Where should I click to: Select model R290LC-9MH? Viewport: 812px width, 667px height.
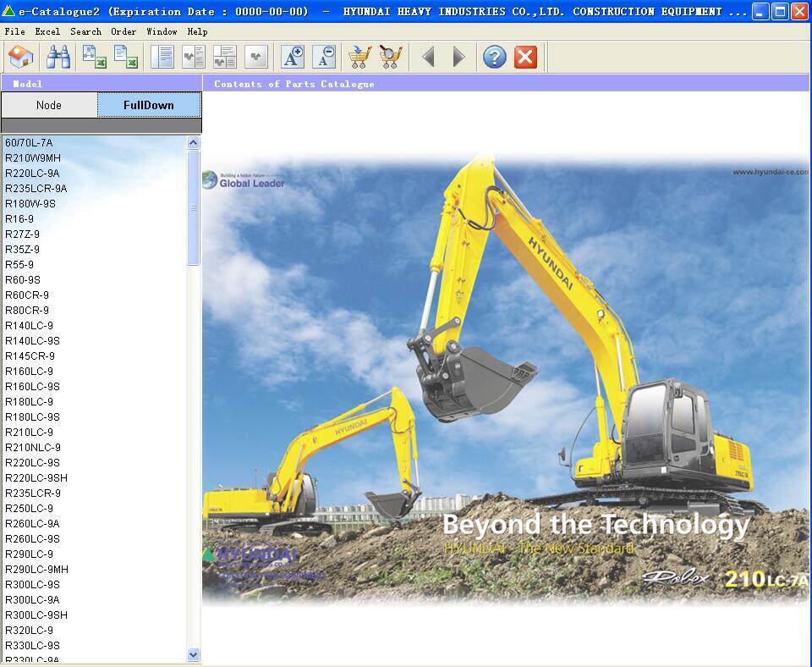pyautogui.click(x=36, y=570)
